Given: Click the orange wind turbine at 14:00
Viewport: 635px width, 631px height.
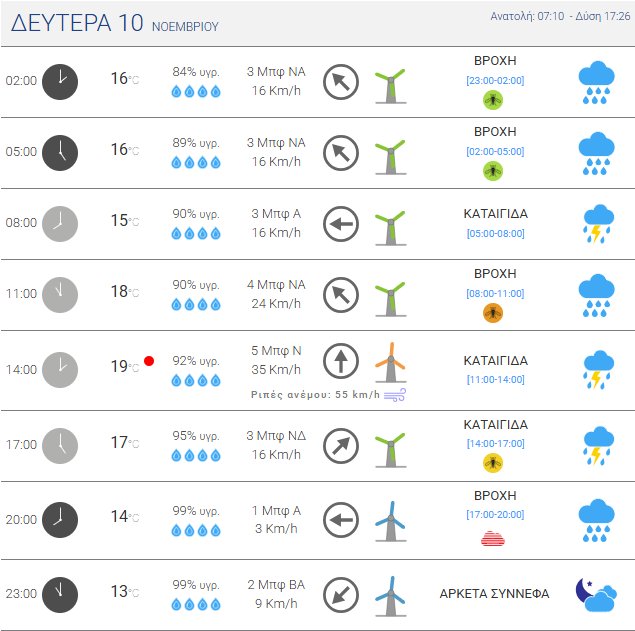Looking at the screenshot, I should point(390,361).
